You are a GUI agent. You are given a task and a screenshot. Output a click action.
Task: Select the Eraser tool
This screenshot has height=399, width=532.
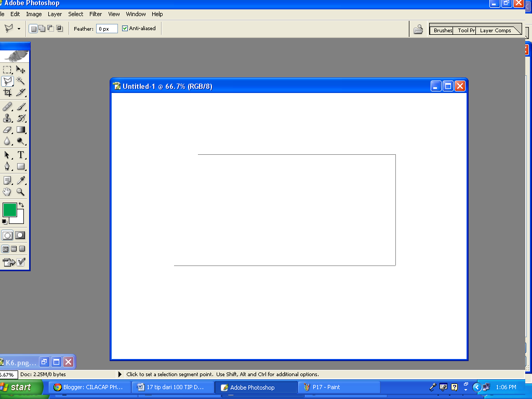coord(7,130)
